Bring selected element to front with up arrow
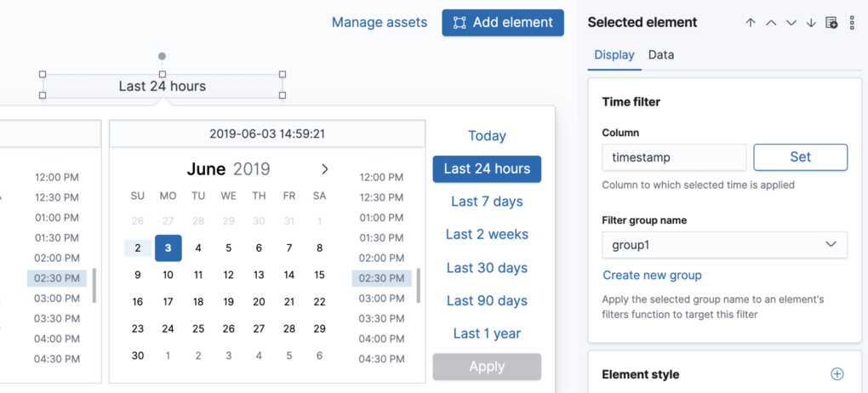Viewport: 868px width, 393px height. [751, 23]
